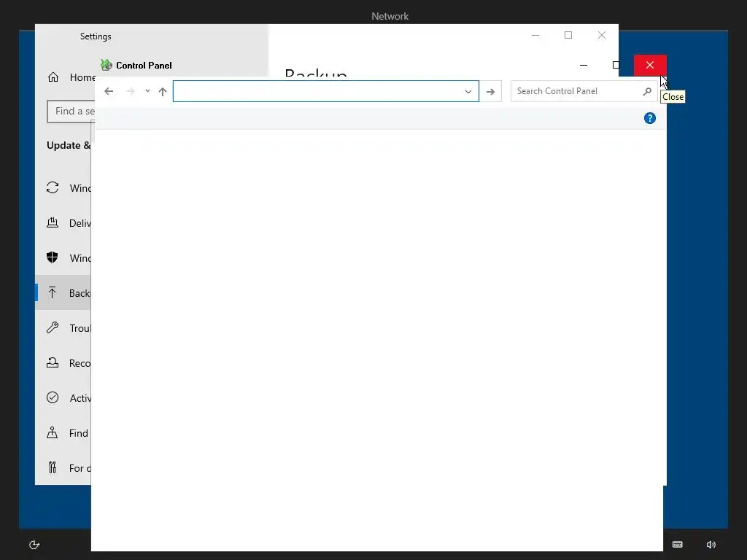Open Troubleshoot wrench item in Settings
This screenshot has width=747, height=560.
coord(64,327)
